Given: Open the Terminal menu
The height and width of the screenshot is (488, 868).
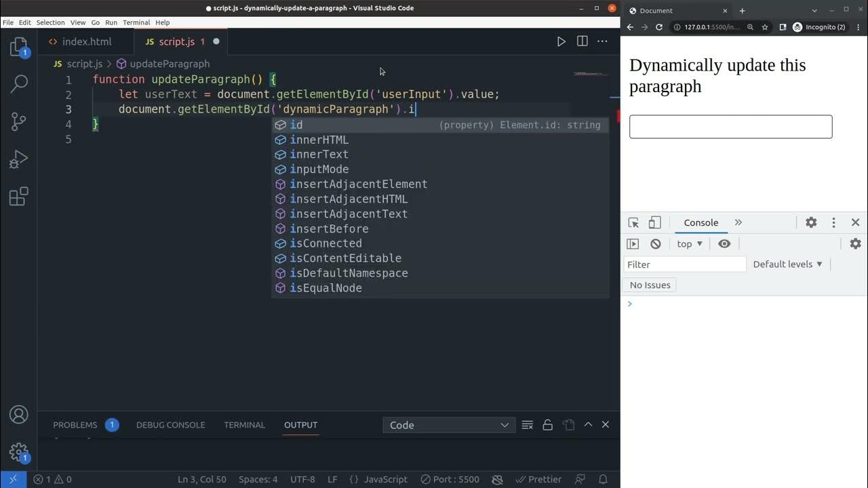Looking at the screenshot, I should [136, 22].
